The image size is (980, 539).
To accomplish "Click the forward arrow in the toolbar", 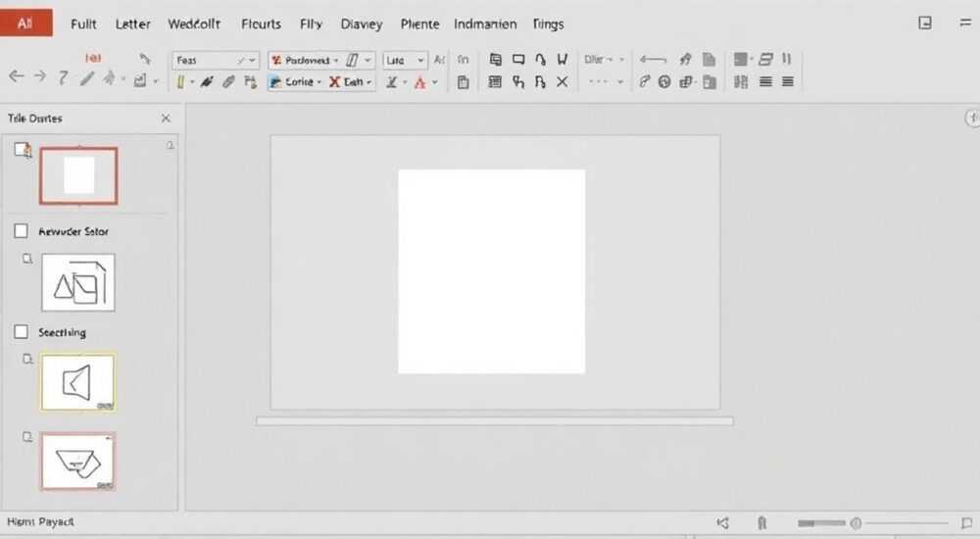I will [x=39, y=76].
